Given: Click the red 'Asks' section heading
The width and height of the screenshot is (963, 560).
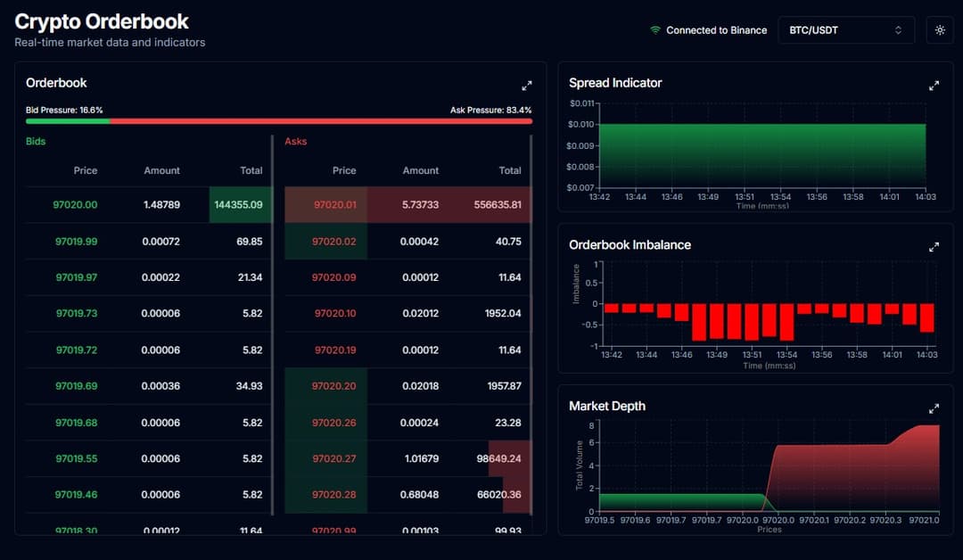Looking at the screenshot, I should pos(294,141).
